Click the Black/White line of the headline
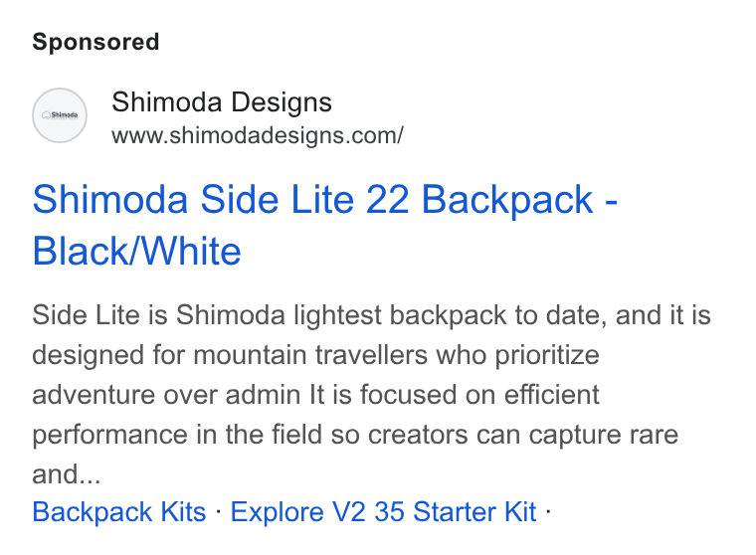This screenshot has height=555, width=756. pos(136,252)
